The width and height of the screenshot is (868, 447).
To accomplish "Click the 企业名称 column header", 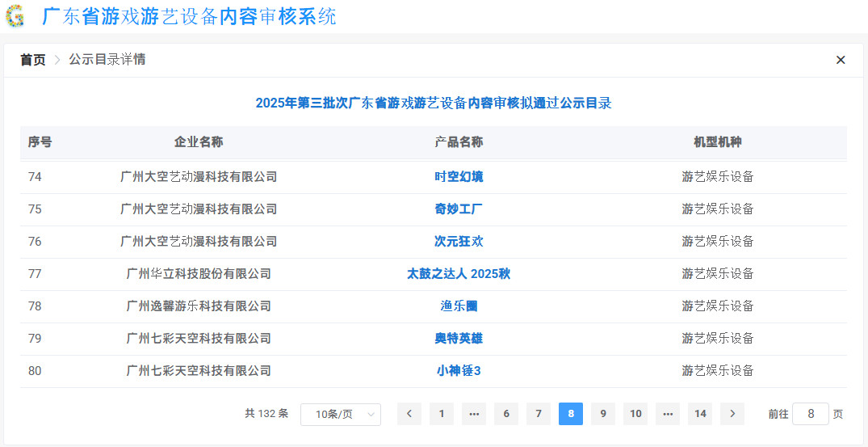I will pos(199,142).
